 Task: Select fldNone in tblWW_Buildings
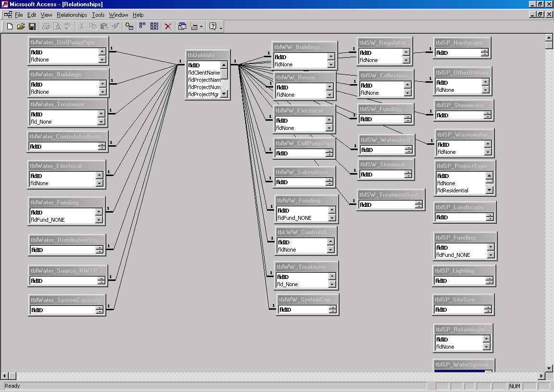point(301,64)
